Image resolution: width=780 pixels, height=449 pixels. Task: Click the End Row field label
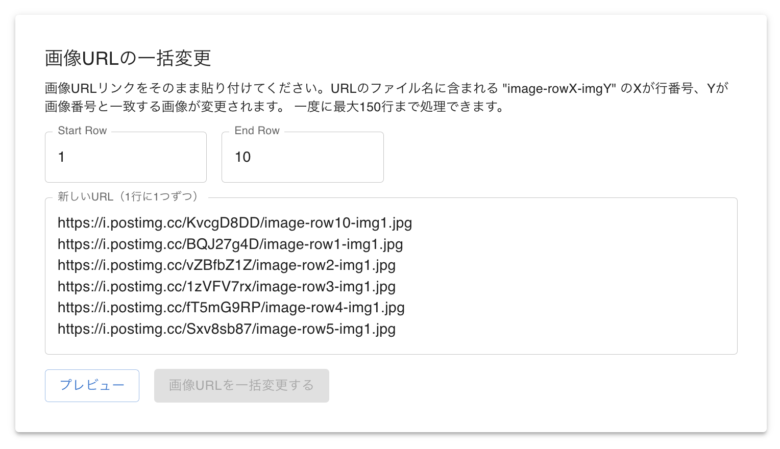click(x=257, y=131)
